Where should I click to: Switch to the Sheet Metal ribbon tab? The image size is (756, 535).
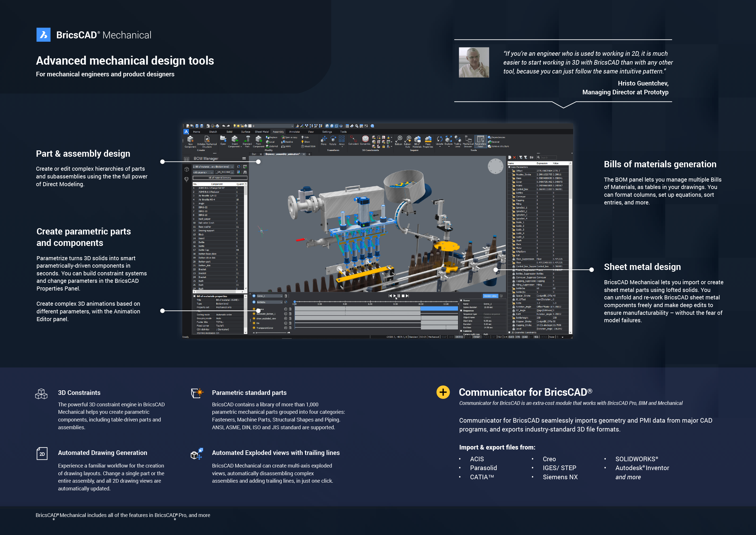(x=262, y=132)
